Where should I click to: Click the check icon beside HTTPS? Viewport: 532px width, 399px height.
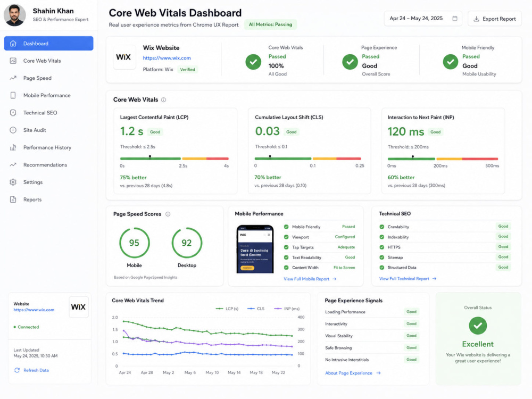(x=381, y=247)
